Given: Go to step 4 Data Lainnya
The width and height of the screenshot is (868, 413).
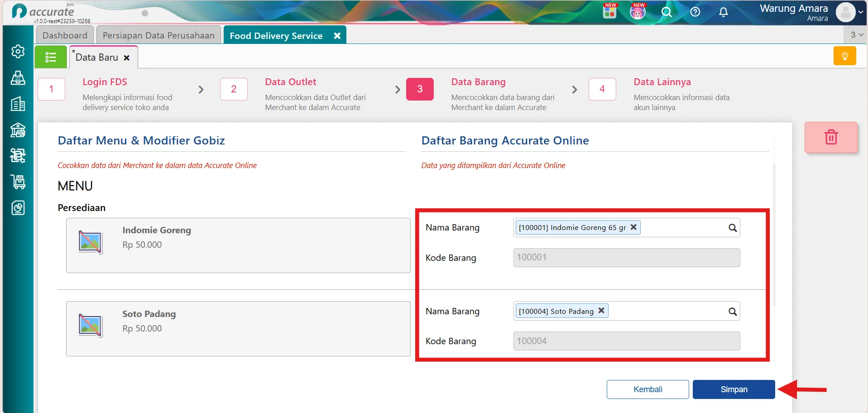Looking at the screenshot, I should click(x=602, y=89).
